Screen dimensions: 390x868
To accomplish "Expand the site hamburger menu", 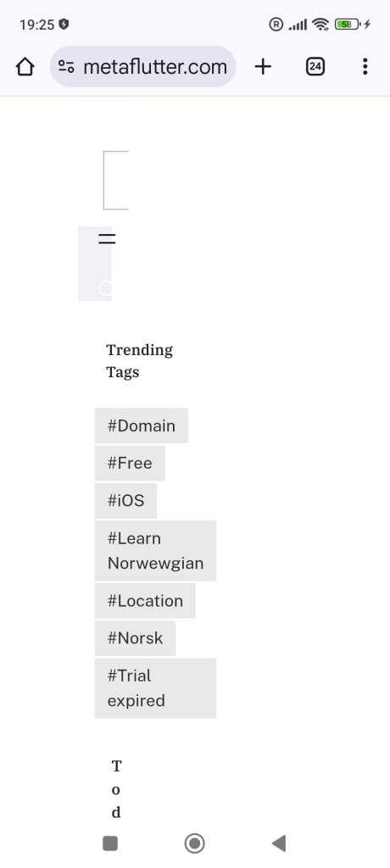I will coord(107,239).
